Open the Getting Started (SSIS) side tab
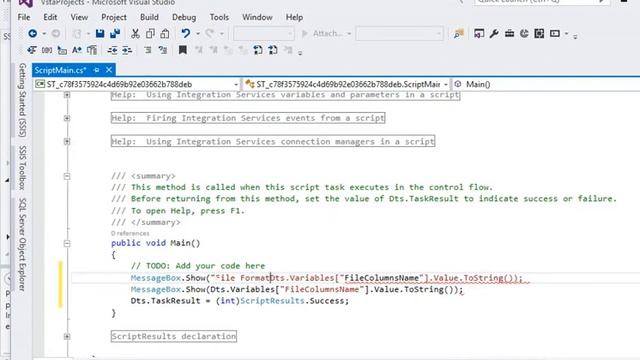 [x=22, y=100]
